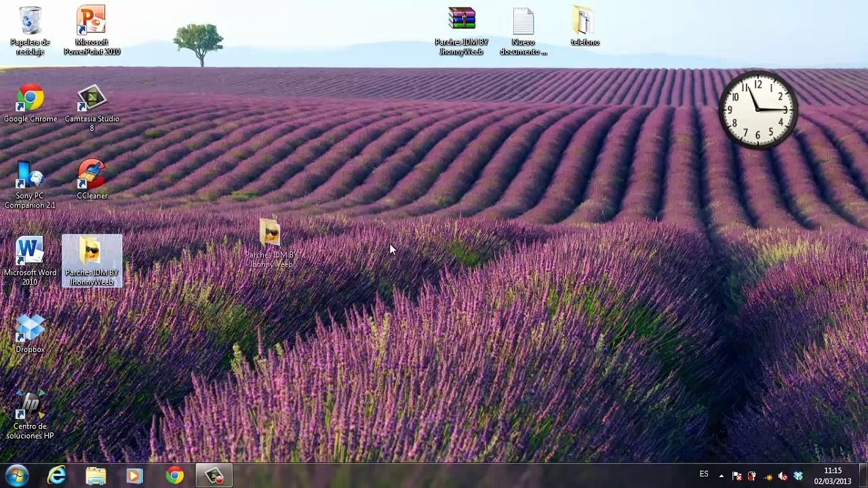Select Sony PC Companion 2.1 shortcut
This screenshot has width=868, height=488.
30,184
